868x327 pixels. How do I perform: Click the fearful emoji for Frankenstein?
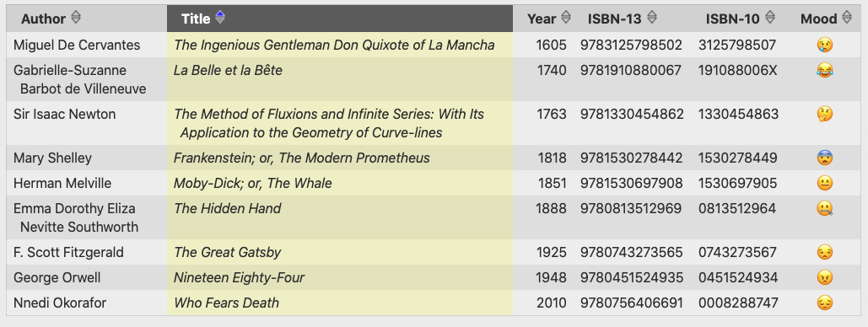[x=825, y=158]
